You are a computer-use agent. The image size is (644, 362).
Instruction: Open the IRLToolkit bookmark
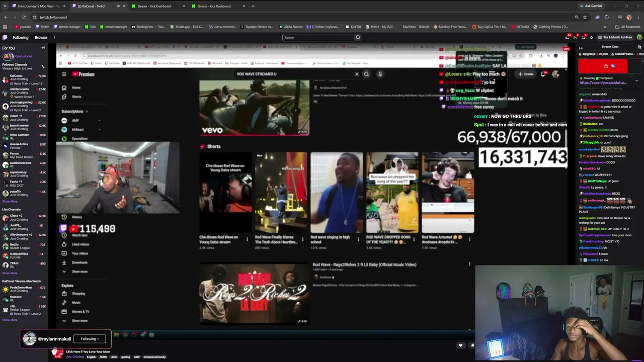(x=520, y=27)
